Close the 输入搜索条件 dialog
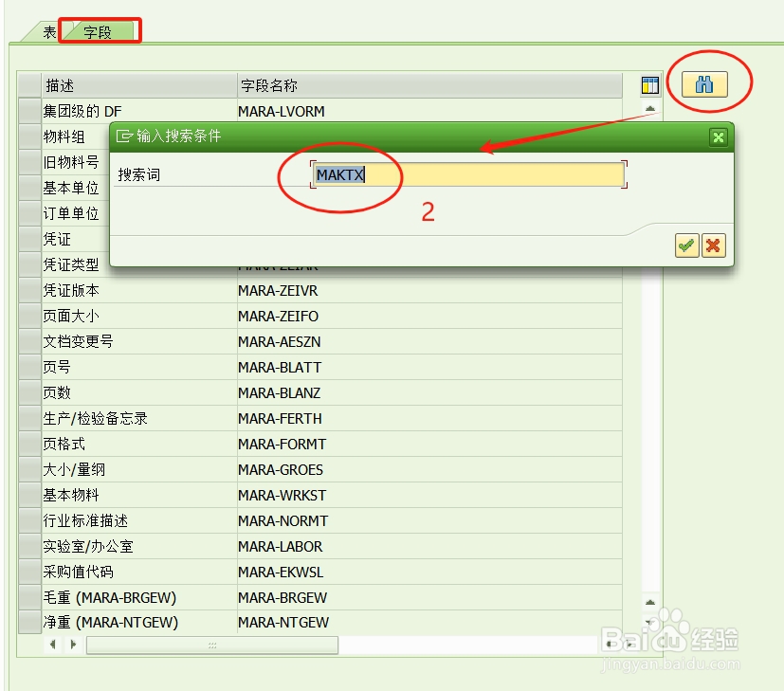The image size is (784, 691). 718,136
